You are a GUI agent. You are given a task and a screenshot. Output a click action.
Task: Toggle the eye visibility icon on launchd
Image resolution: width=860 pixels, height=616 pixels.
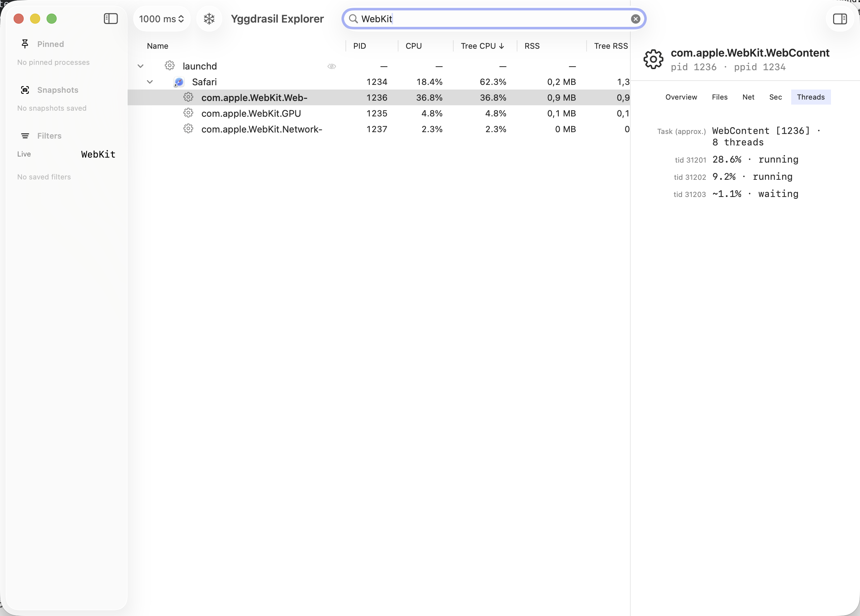click(x=331, y=66)
